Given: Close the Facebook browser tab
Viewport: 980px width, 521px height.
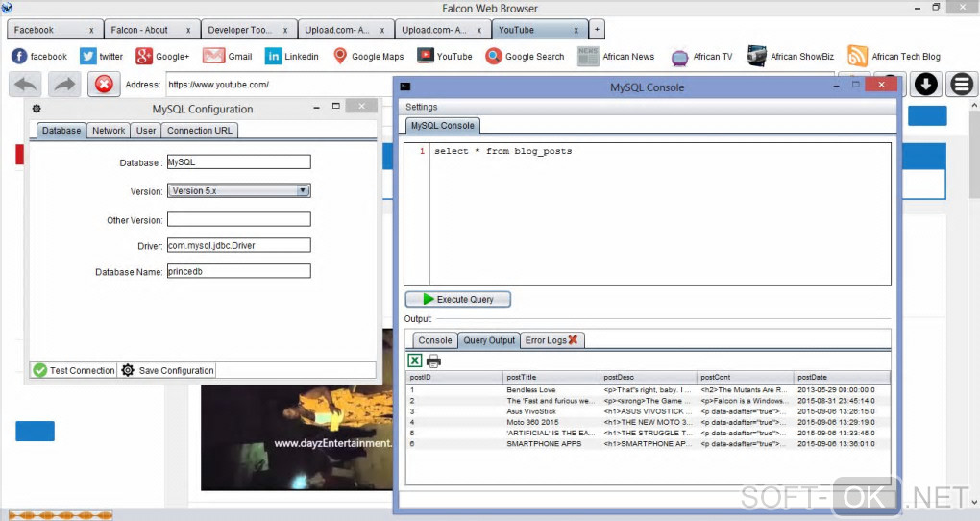Looking at the screenshot, I should pyautogui.click(x=91, y=30).
